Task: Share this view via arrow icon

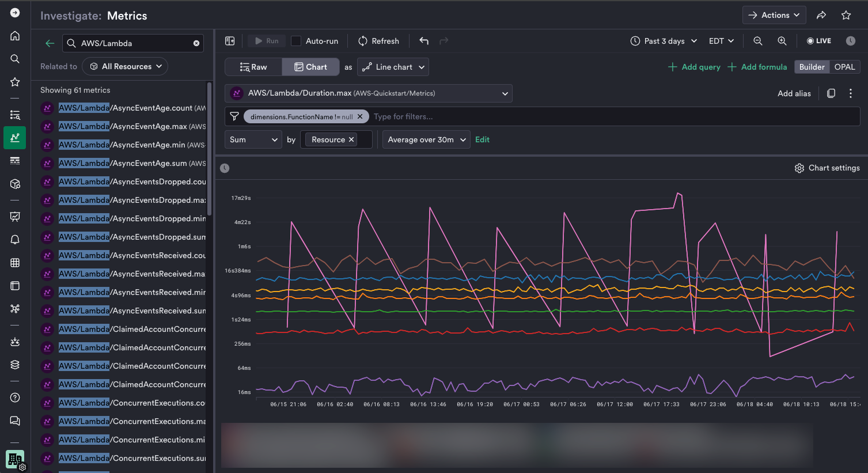Action: [821, 16]
